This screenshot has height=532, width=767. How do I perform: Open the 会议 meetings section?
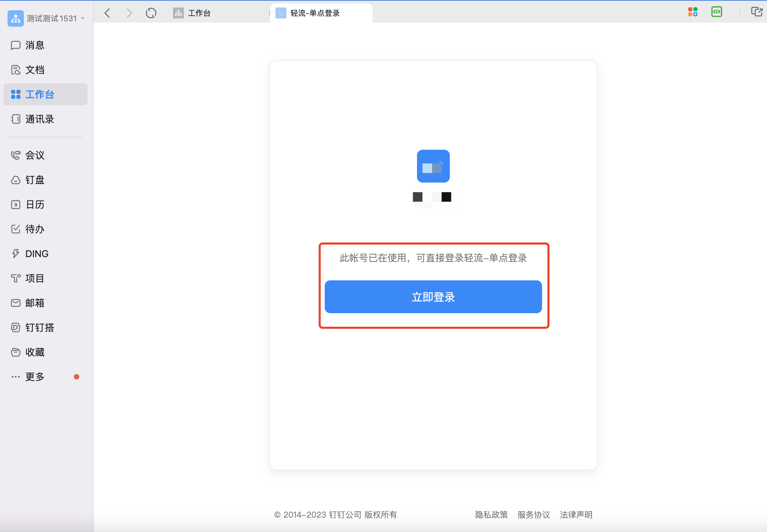[x=28, y=155]
